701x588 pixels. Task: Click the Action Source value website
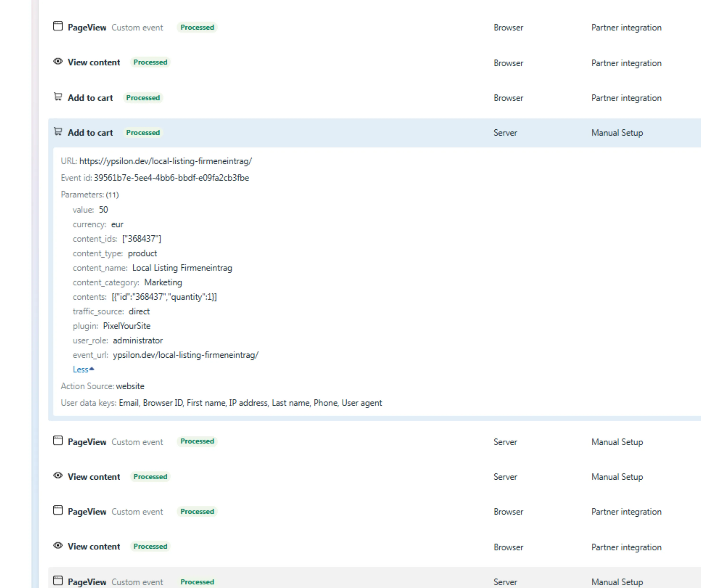[130, 386]
